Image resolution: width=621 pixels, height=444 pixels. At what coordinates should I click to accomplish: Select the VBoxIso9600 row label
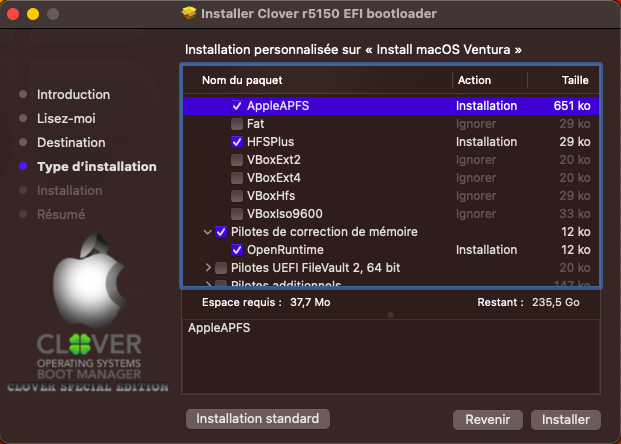point(285,214)
